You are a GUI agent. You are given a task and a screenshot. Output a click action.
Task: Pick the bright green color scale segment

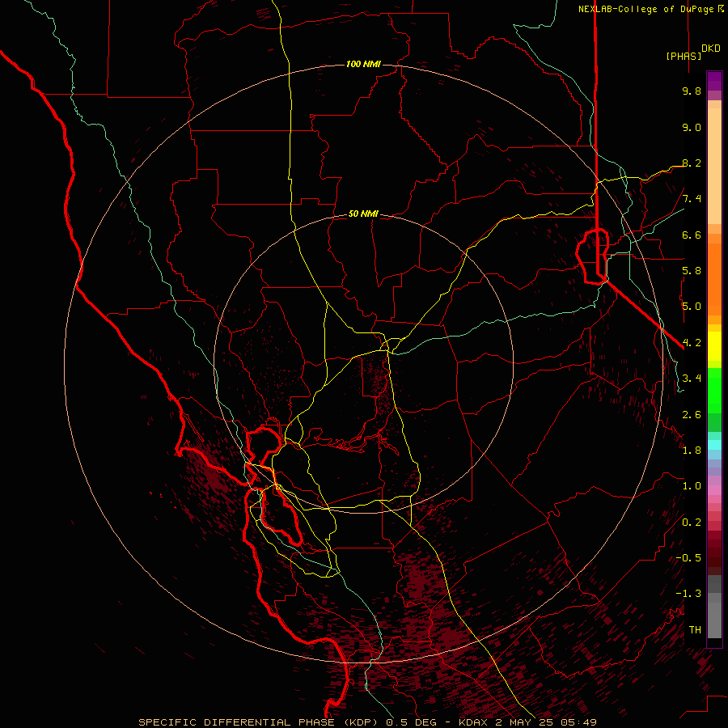click(x=714, y=390)
